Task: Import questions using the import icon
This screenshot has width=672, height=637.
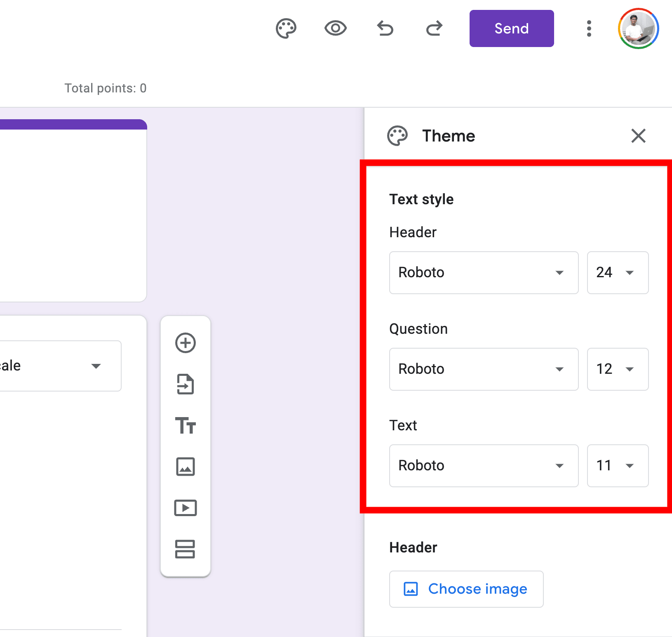Action: pyautogui.click(x=186, y=384)
